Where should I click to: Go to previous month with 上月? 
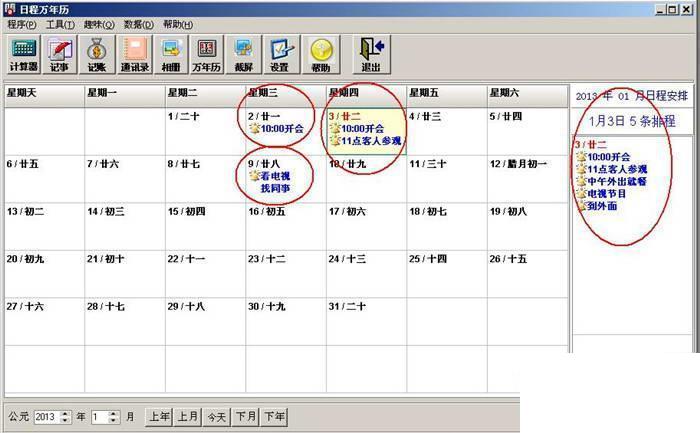188,417
